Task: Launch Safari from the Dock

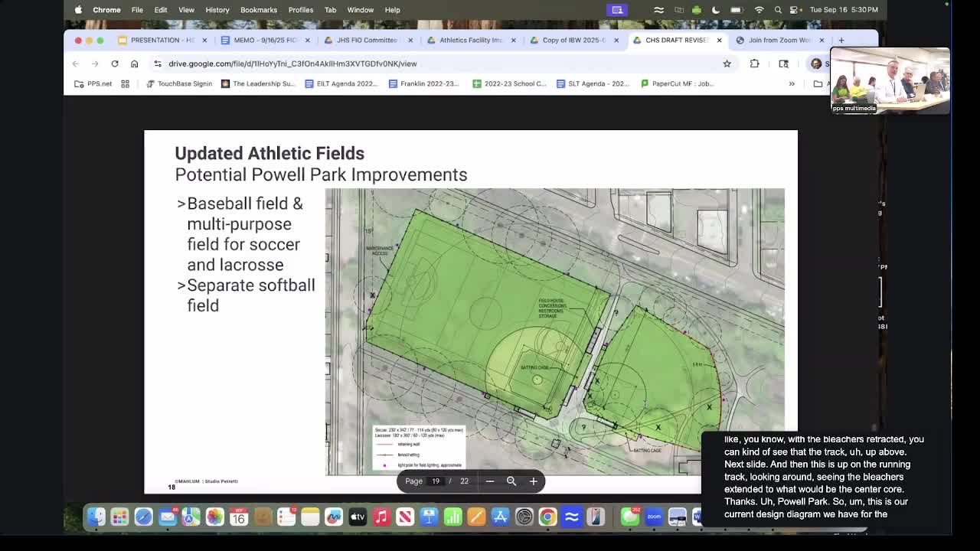Action: click(x=143, y=517)
